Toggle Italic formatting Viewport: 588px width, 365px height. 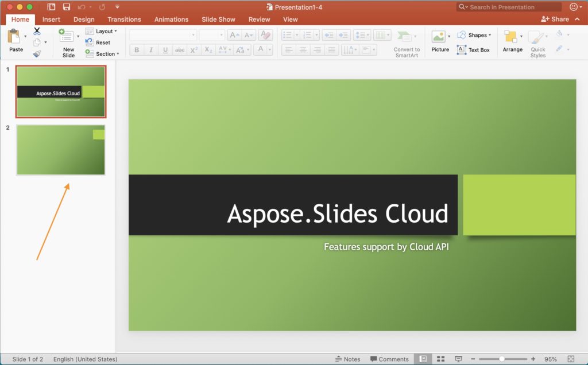coord(151,50)
